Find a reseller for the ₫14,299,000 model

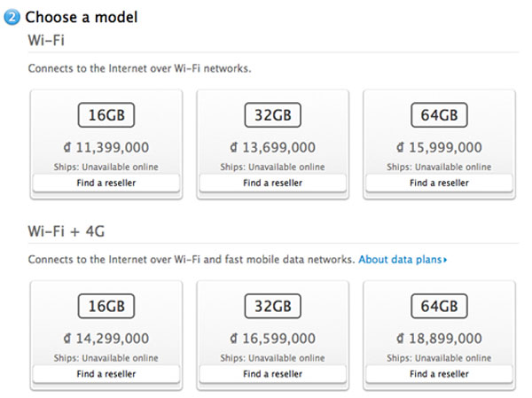pyautogui.click(x=106, y=373)
